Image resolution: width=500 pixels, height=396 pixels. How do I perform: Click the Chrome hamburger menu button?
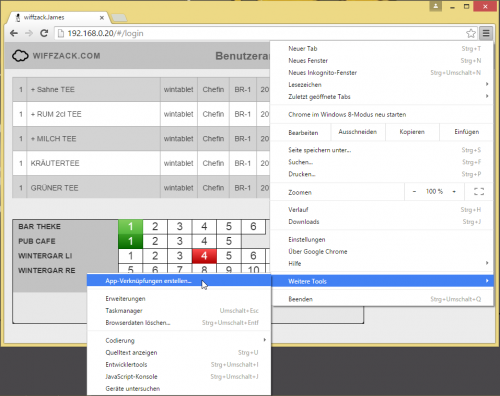[x=486, y=33]
